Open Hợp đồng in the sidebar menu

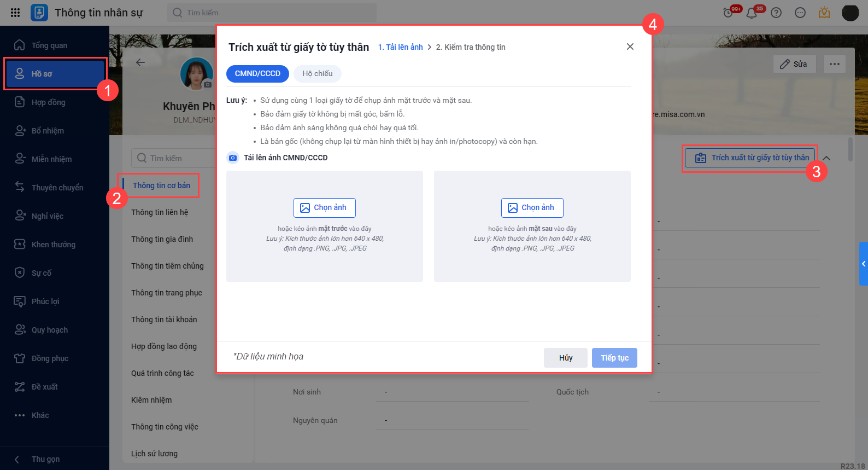pos(48,102)
